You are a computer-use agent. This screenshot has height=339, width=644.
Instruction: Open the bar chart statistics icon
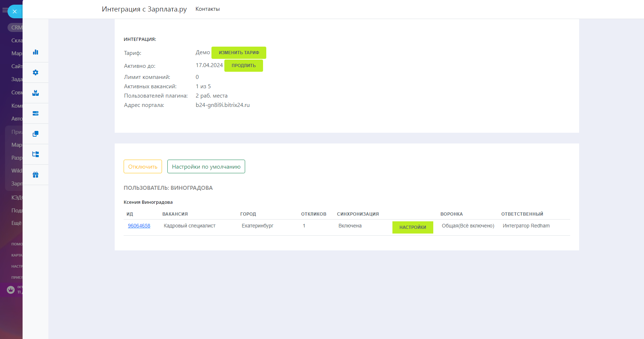[35, 52]
